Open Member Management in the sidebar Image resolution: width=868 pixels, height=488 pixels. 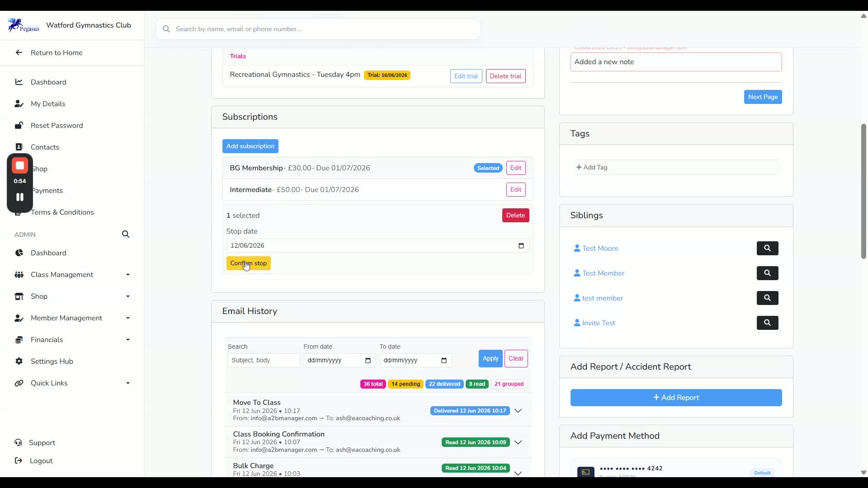point(72,318)
